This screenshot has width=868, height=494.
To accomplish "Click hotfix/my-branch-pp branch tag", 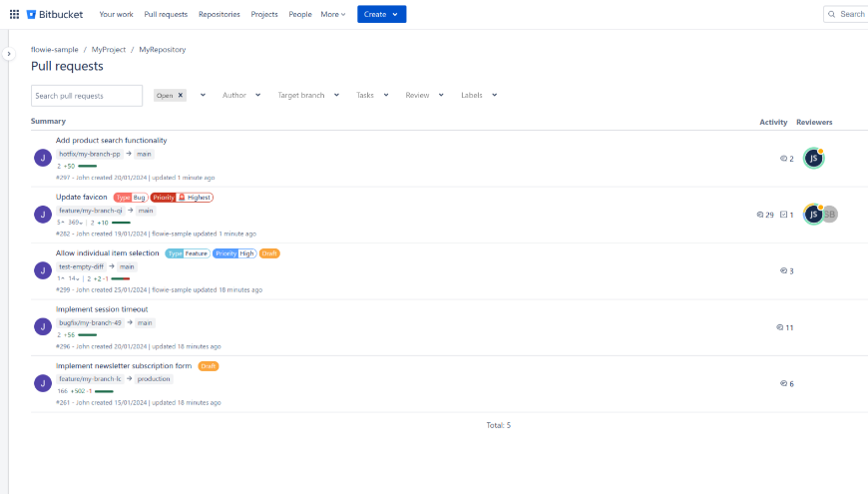I will (90, 155).
